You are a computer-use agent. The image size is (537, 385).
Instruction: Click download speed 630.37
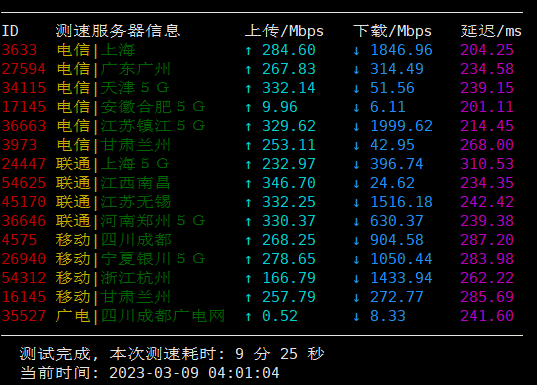coord(397,221)
